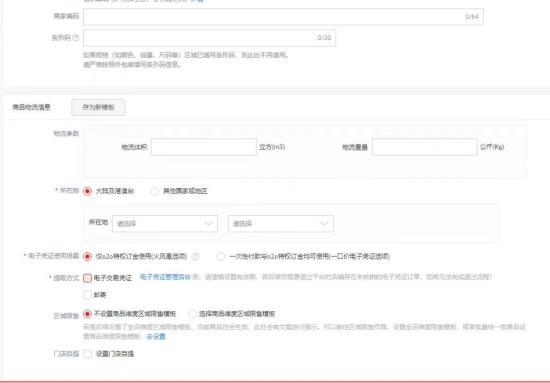Viewport: 550px width, 383px height.
Task: Select 不设置商品维度区域限售模板 radio
Action: point(87,314)
